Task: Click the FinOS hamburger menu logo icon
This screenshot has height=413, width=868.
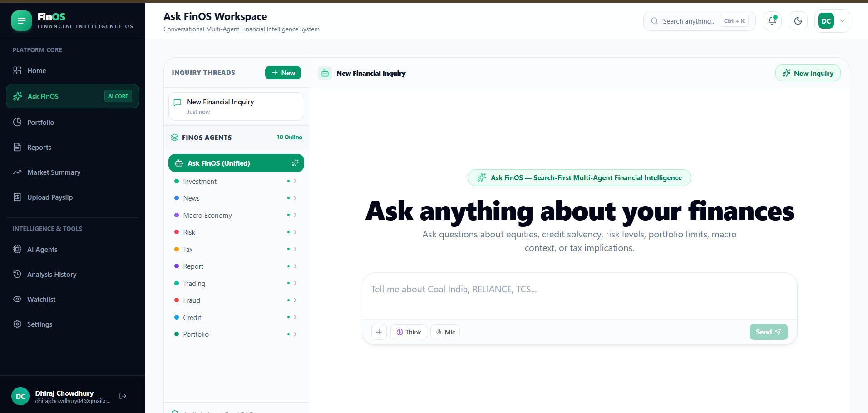Action: tap(21, 21)
